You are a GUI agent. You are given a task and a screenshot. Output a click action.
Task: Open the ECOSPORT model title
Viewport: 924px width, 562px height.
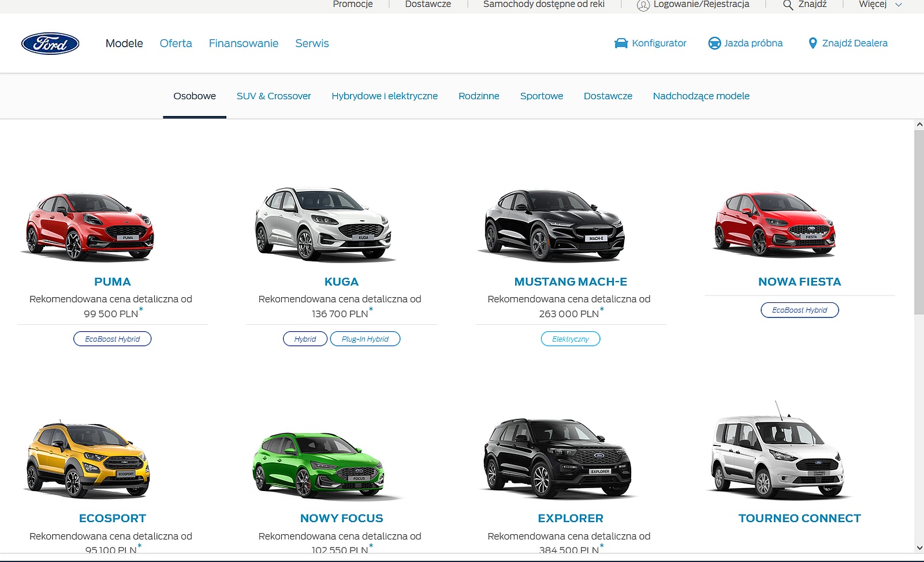(113, 518)
